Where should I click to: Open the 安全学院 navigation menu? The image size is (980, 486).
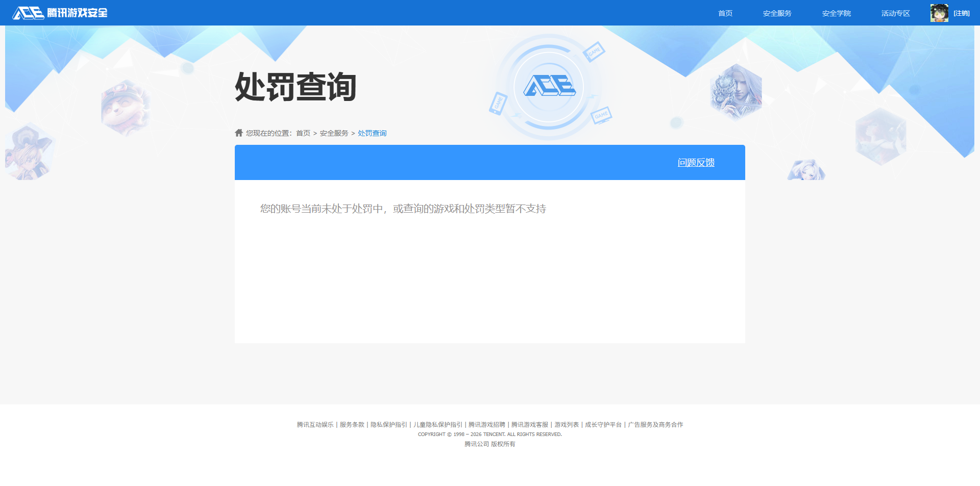tap(836, 13)
